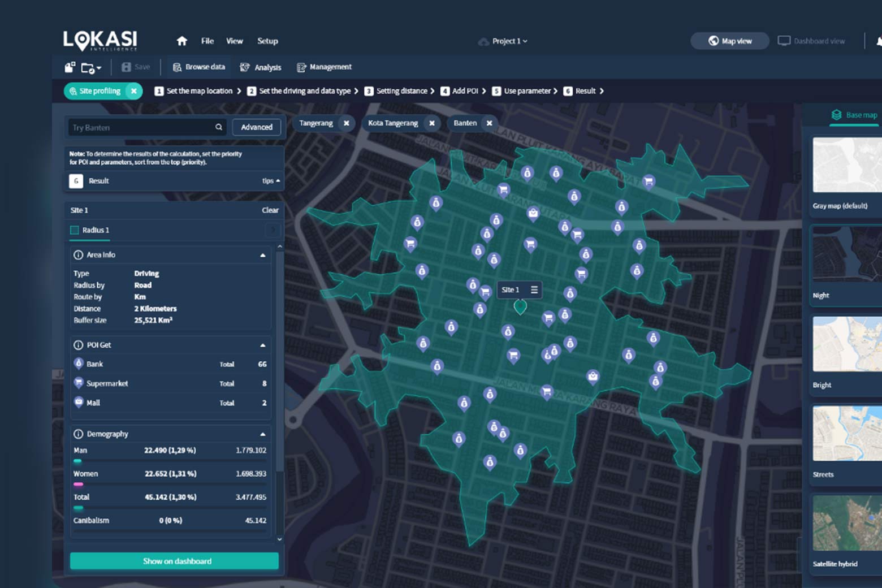Click the Distance value 2 Kilometers
Screen dimensions: 882x588
[155, 309]
